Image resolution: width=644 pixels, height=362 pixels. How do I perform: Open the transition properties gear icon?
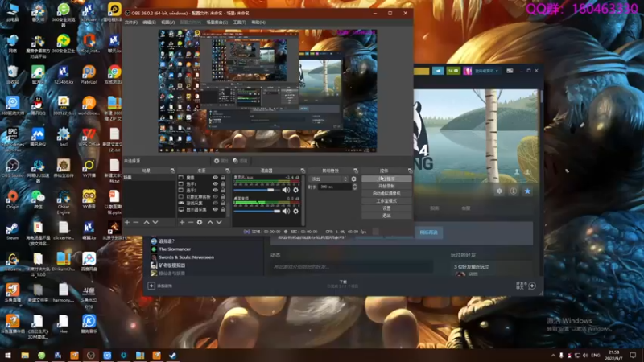(353, 179)
